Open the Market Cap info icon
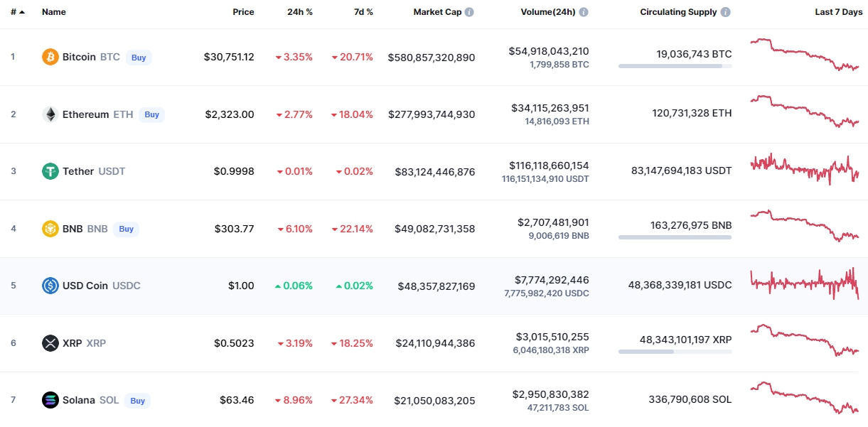 470,12
